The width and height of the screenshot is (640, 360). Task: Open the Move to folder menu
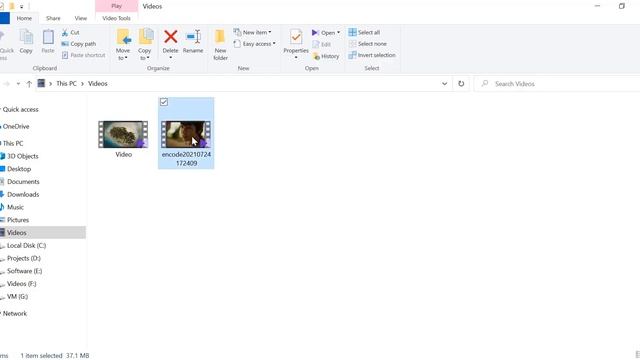tap(123, 45)
